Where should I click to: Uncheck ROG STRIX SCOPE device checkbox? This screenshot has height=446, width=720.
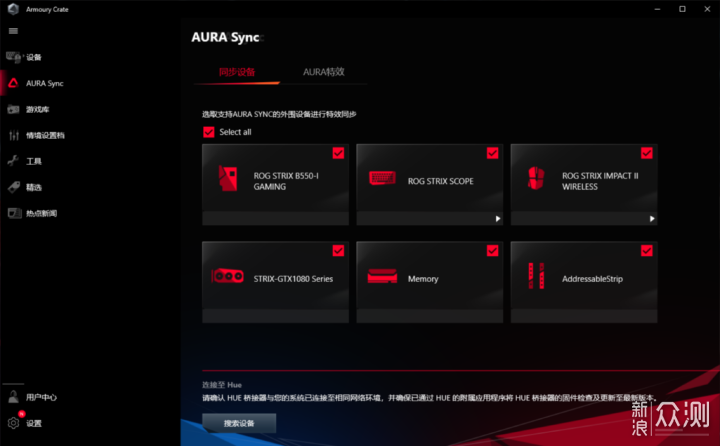[493, 153]
